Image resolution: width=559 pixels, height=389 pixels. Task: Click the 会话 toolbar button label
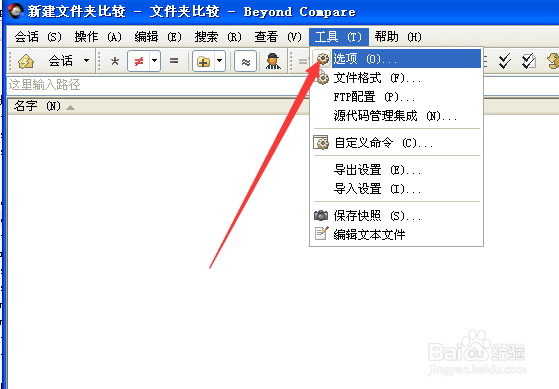point(61,61)
